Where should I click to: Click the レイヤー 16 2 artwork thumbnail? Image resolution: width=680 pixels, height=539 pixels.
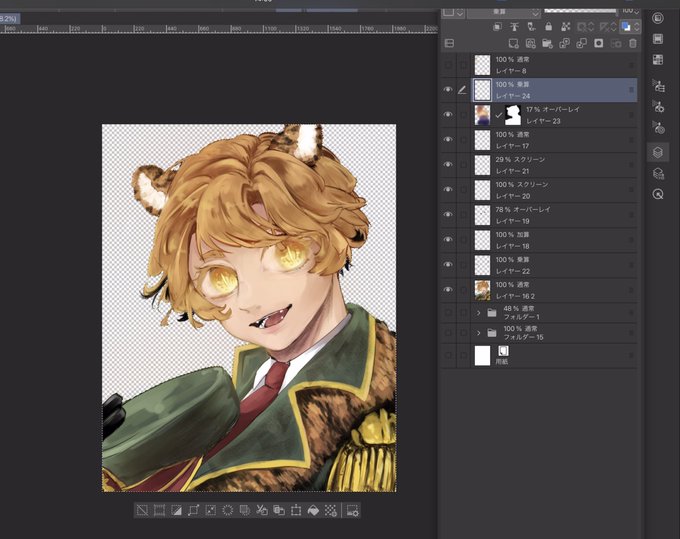482,290
